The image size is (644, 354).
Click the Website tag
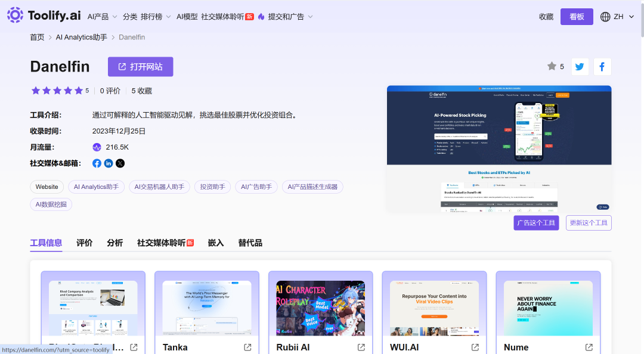(47, 187)
